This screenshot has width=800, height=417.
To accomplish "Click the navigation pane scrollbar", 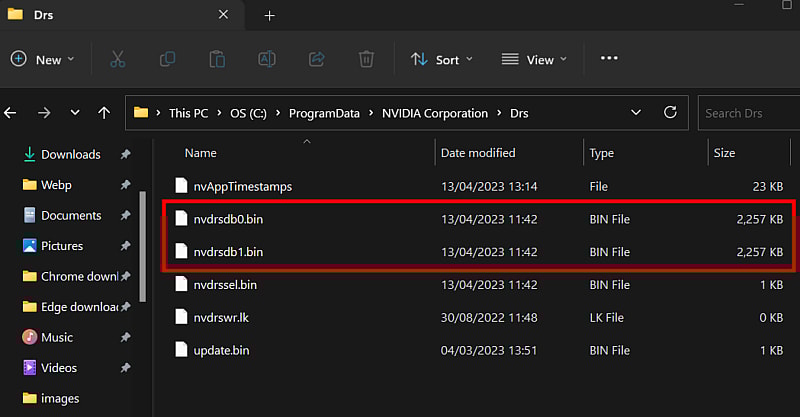I will (142, 247).
